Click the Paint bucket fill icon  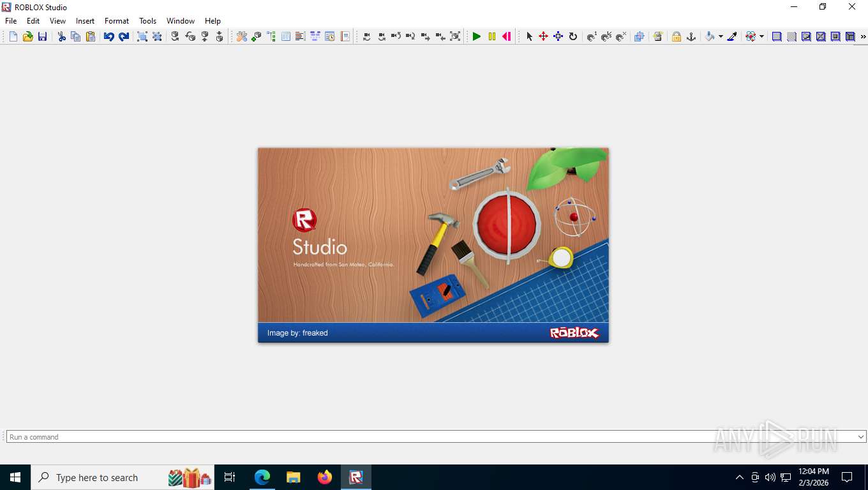tap(710, 36)
